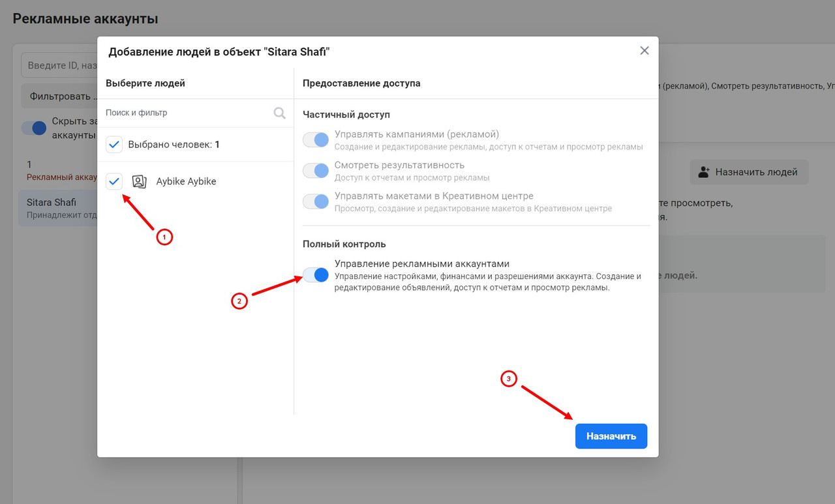Viewport: 835px width, 504px height.
Task: Click the Управление рекламными аккаунтами label
Action: pyautogui.click(x=421, y=263)
